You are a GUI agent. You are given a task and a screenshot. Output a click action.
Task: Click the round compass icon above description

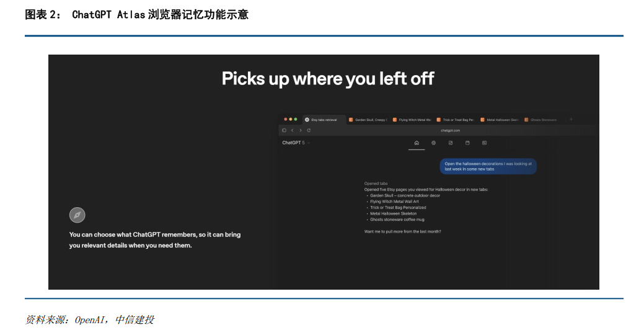[x=77, y=215]
